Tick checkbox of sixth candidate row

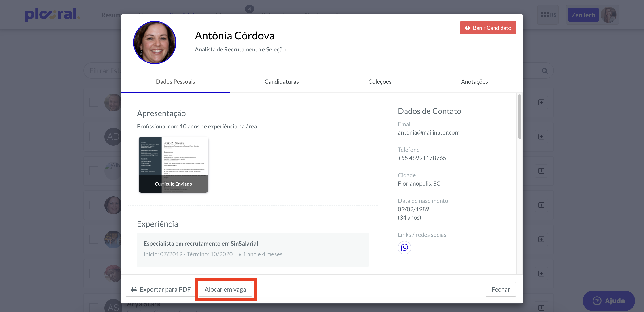coord(93,274)
